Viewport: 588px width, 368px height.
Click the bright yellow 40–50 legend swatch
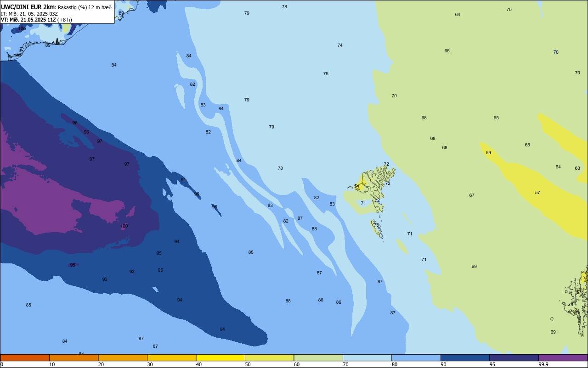coord(220,357)
